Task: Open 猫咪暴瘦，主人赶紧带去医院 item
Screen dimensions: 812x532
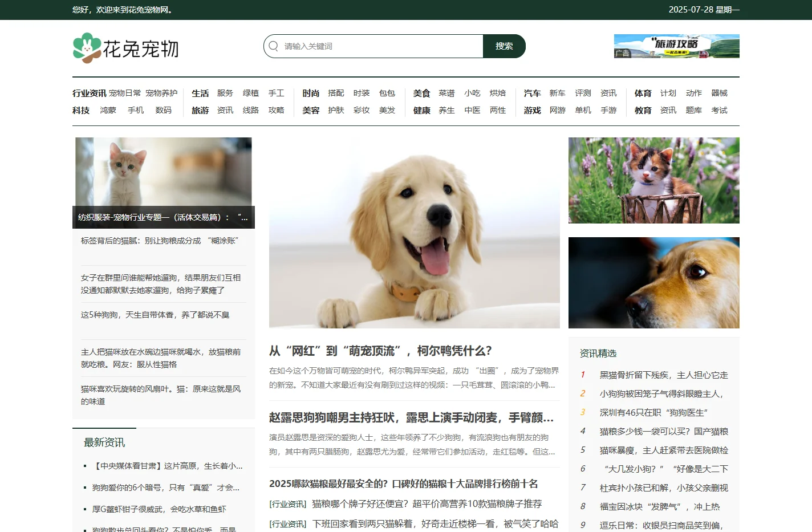Action: click(664, 450)
